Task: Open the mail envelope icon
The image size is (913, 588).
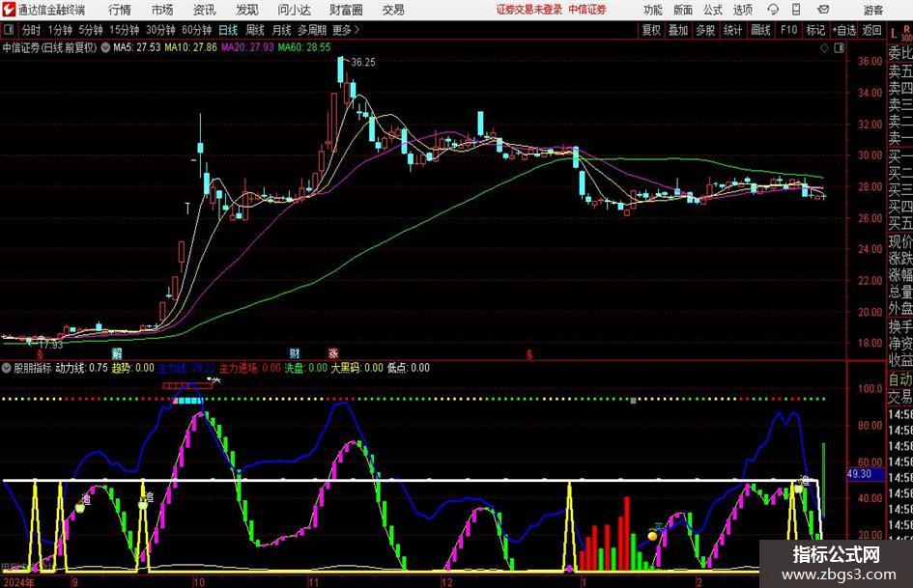Action: coord(823,10)
